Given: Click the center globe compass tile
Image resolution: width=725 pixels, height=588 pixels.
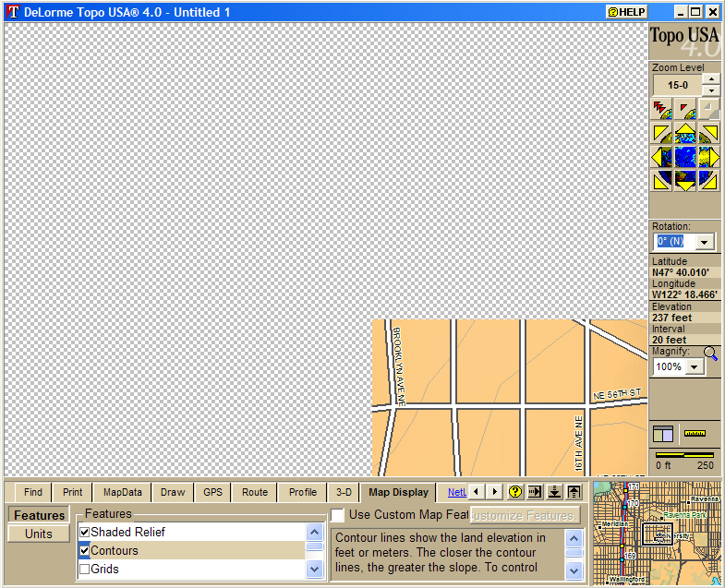Looking at the screenshot, I should coord(684,157).
